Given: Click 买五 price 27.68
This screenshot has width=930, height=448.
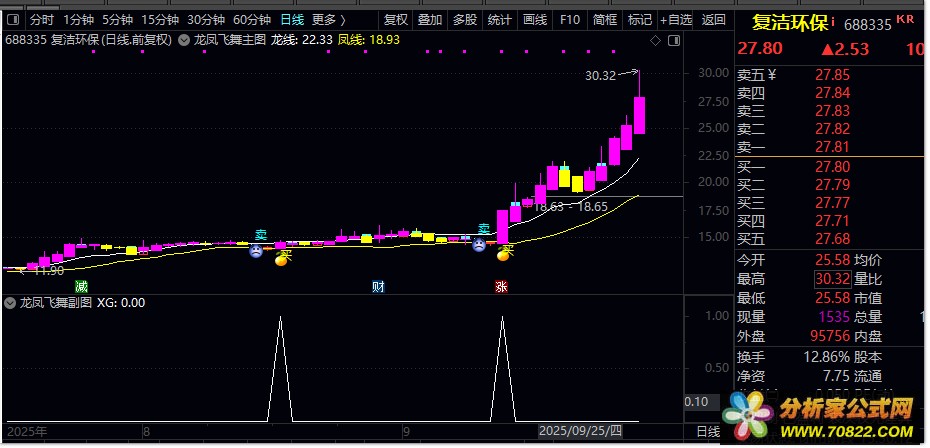Looking at the screenshot, I should tap(832, 239).
